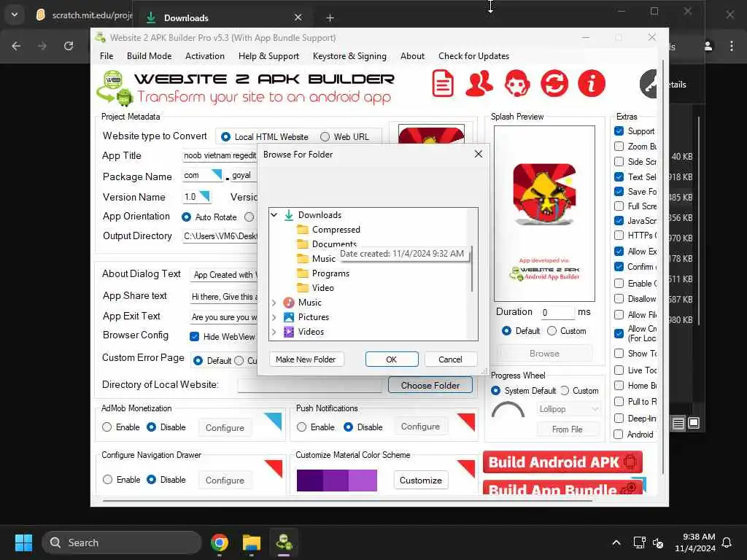The height and width of the screenshot is (560, 747).
Task: Open the Check for Updates menu
Action: pos(473,56)
